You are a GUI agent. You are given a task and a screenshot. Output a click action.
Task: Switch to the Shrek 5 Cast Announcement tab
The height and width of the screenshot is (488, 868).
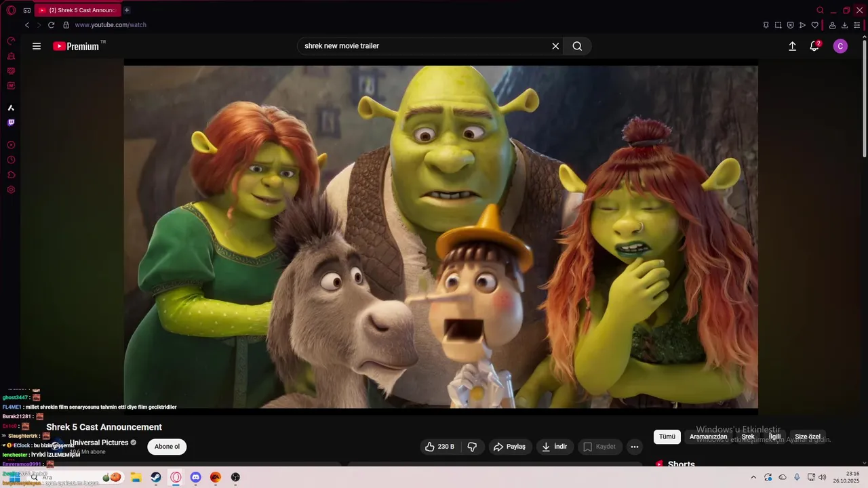point(77,10)
